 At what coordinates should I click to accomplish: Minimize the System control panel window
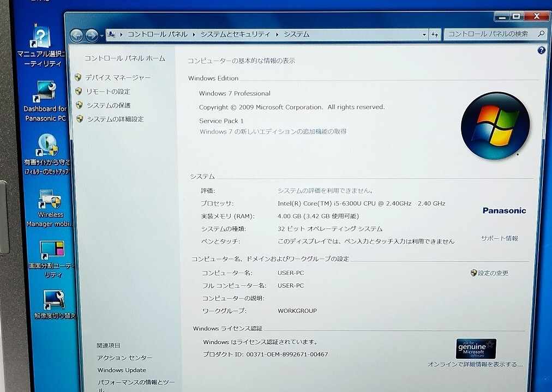click(x=502, y=16)
